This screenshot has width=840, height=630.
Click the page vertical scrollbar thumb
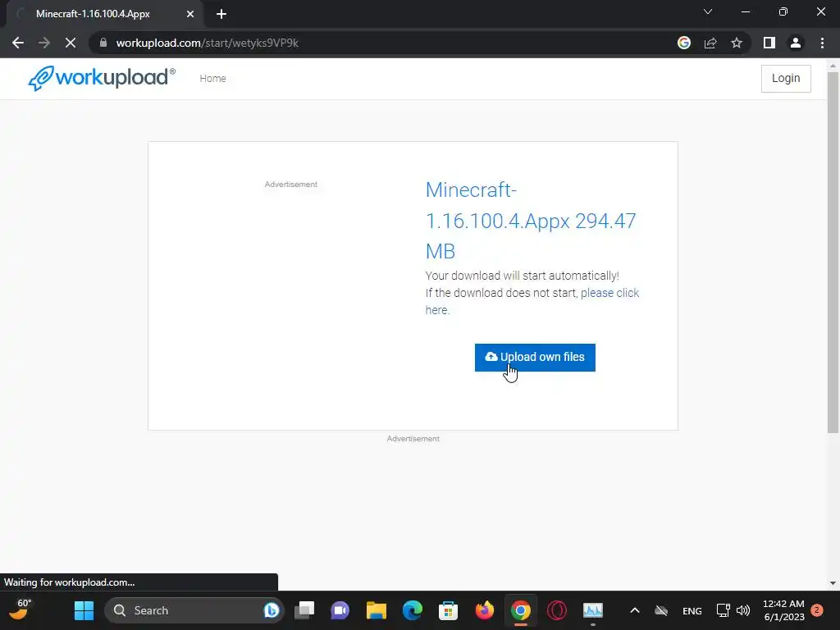click(x=833, y=252)
